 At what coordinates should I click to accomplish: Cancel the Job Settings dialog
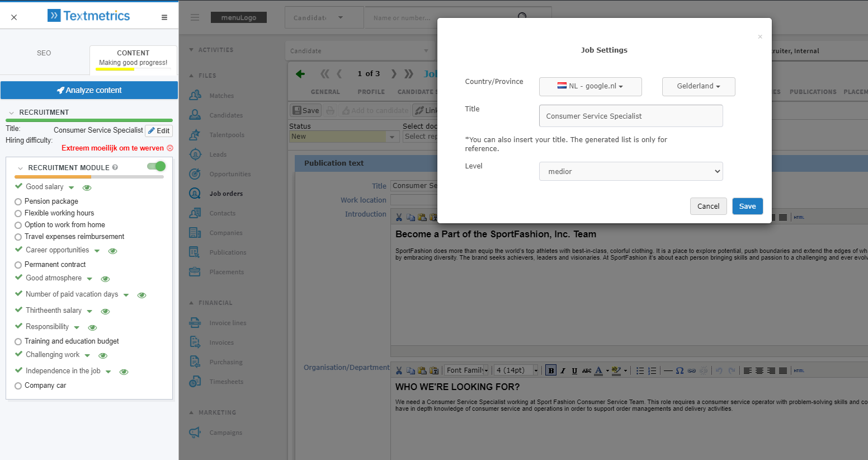[x=708, y=206]
